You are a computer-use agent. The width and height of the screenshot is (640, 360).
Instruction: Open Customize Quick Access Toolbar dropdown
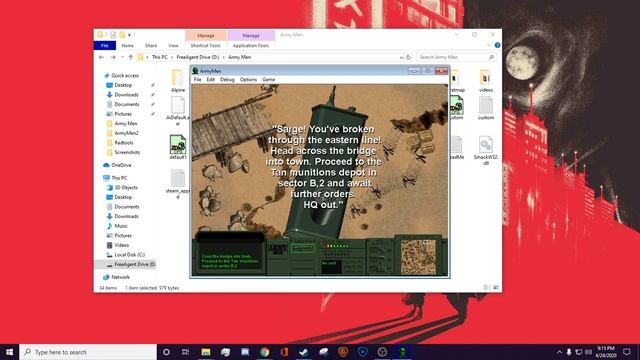pyautogui.click(x=129, y=35)
